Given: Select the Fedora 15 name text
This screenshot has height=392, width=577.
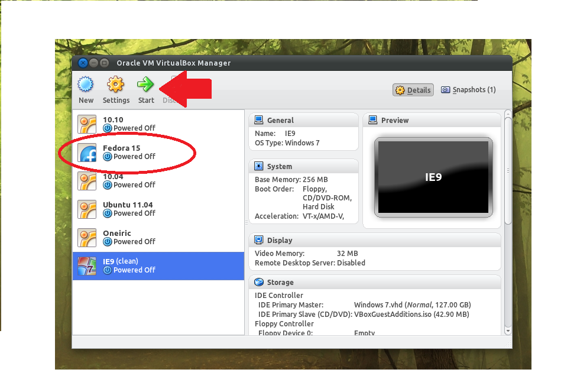Looking at the screenshot, I should coord(121,148).
